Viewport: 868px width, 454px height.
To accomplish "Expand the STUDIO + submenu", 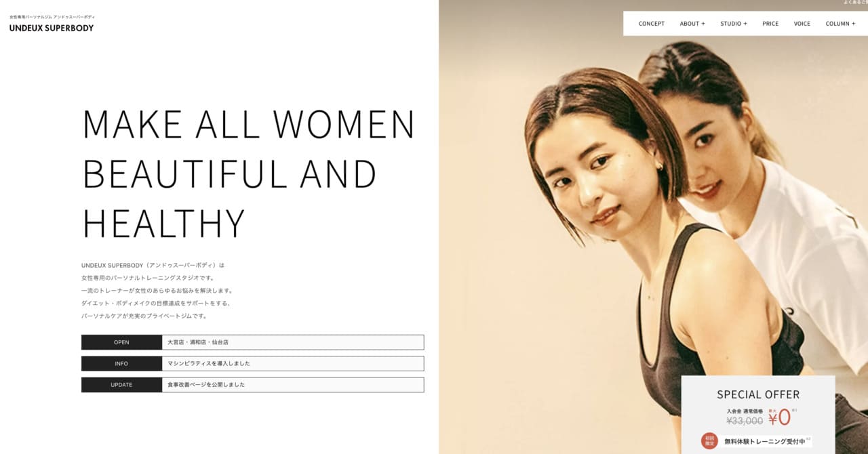I will pyautogui.click(x=734, y=24).
